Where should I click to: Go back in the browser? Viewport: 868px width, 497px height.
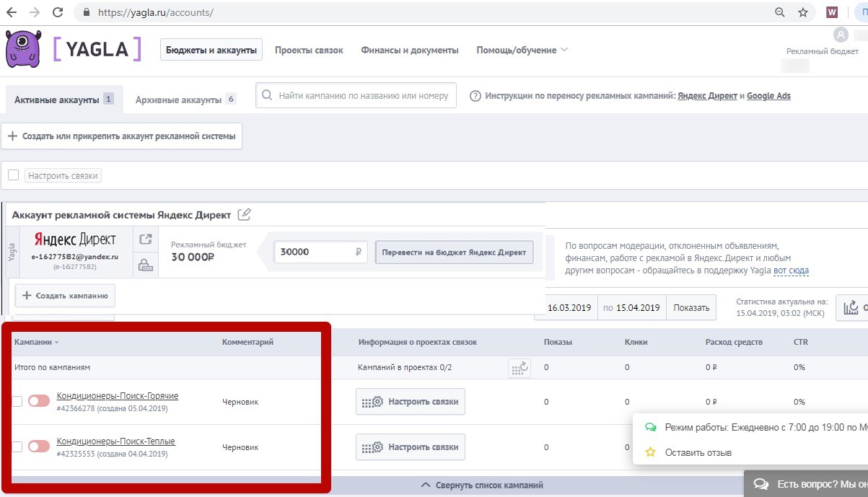pos(11,12)
